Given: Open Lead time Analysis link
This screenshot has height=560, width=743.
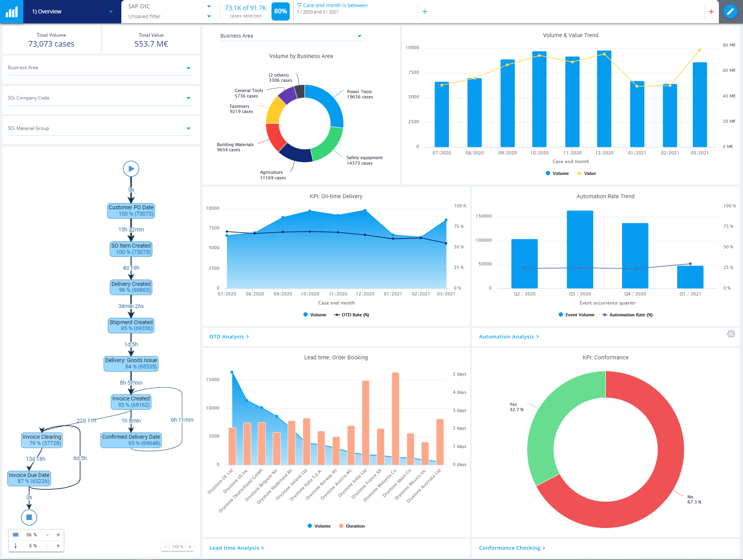Looking at the screenshot, I should [x=237, y=548].
